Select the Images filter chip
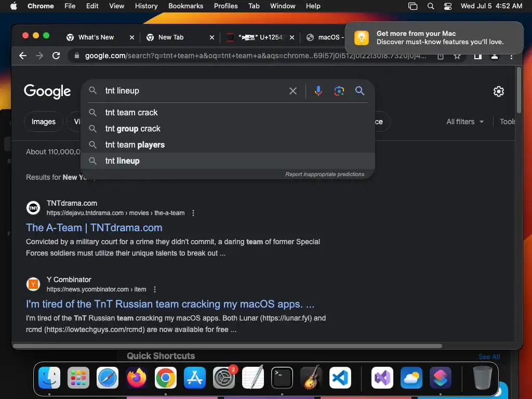Viewport: 532px width, 399px height. click(x=44, y=122)
